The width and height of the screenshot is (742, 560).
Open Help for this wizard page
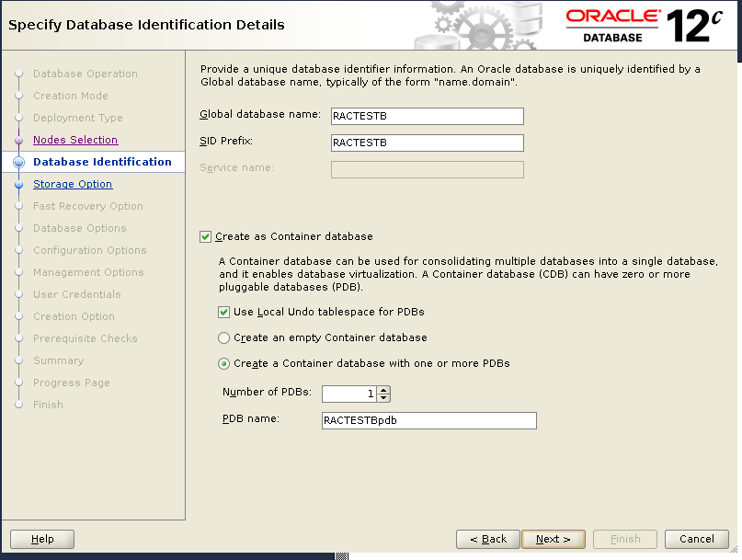point(42,539)
